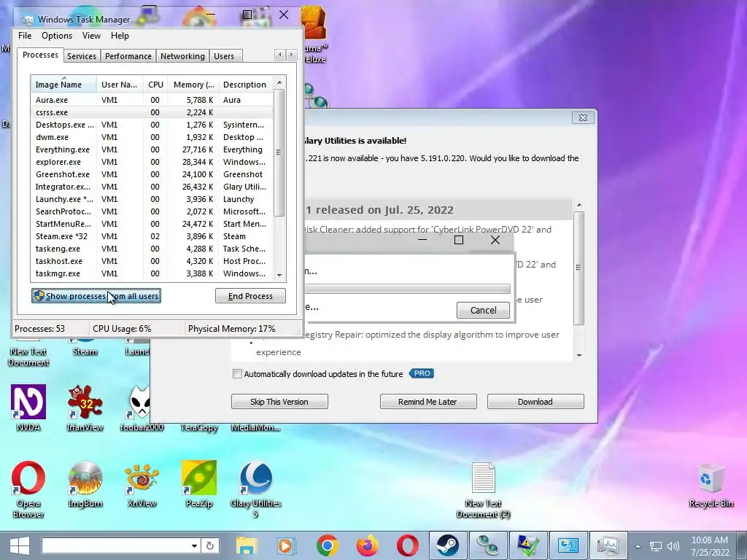This screenshot has width=747, height=560.
Task: Select the Greenshot.exe process row
Action: click(152, 174)
